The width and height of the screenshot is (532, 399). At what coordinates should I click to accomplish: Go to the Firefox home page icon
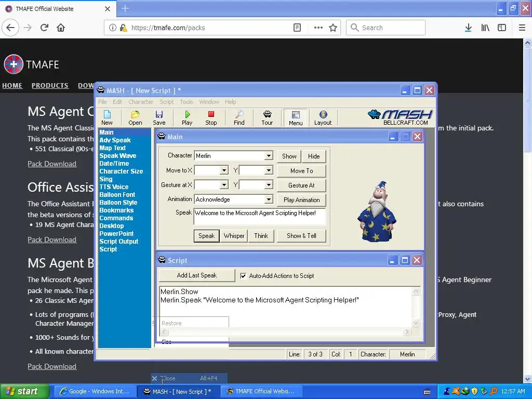61,28
